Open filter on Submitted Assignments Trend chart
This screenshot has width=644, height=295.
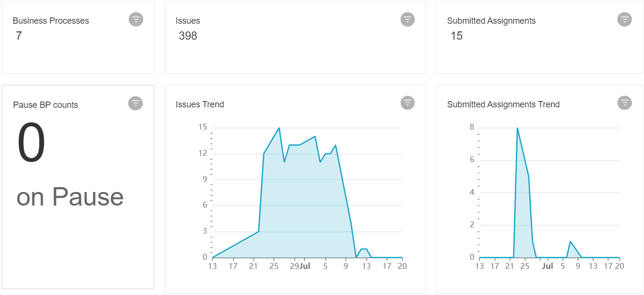tap(625, 103)
